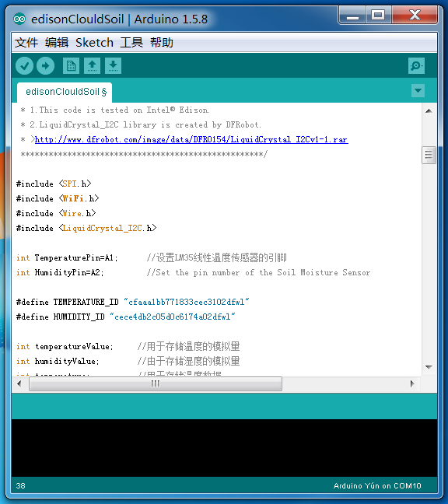This screenshot has height=504, width=448.
Task: Click the Open sketch up-arrow icon
Action: point(93,66)
